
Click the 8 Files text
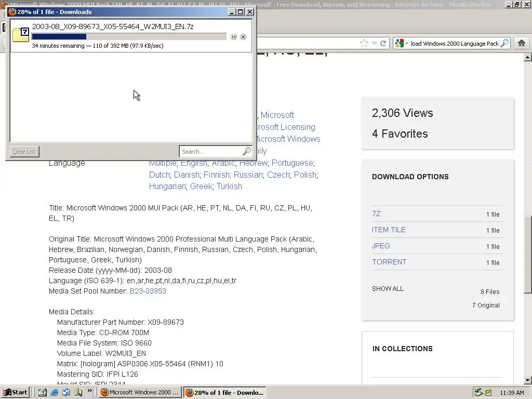click(490, 292)
